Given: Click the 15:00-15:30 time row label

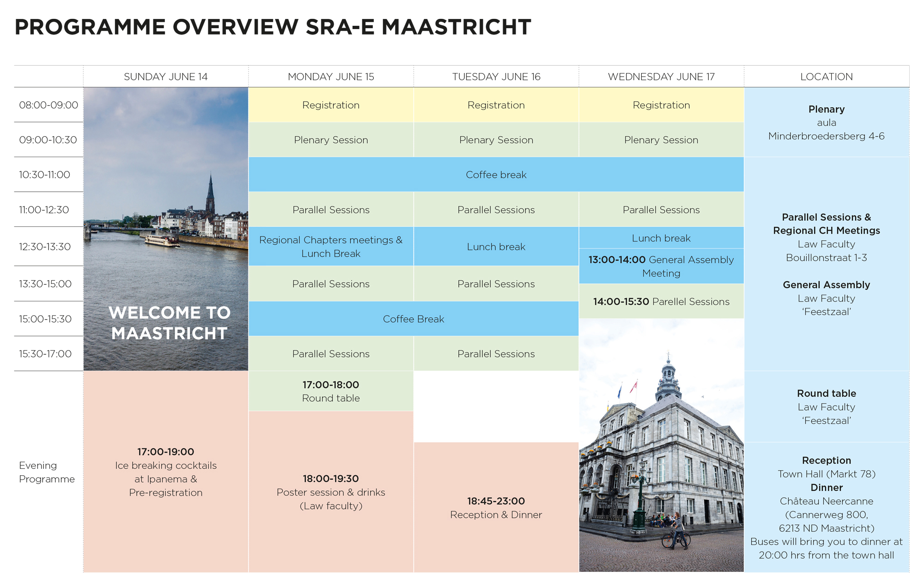Looking at the screenshot, I should [45, 319].
